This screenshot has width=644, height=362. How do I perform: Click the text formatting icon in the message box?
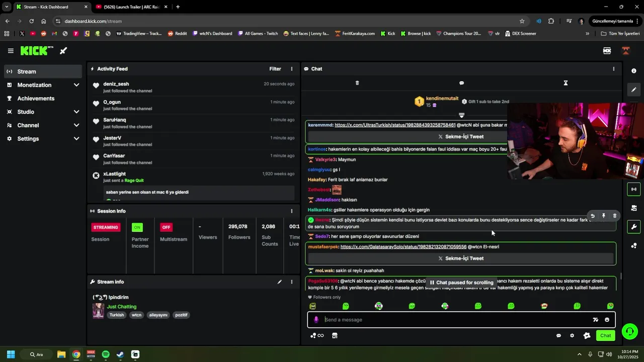[596, 320]
